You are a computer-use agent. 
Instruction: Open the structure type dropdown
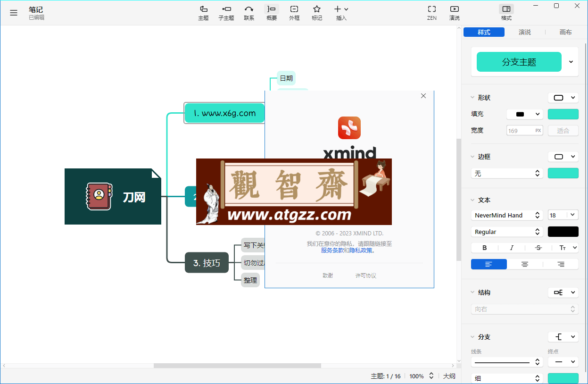(563, 292)
